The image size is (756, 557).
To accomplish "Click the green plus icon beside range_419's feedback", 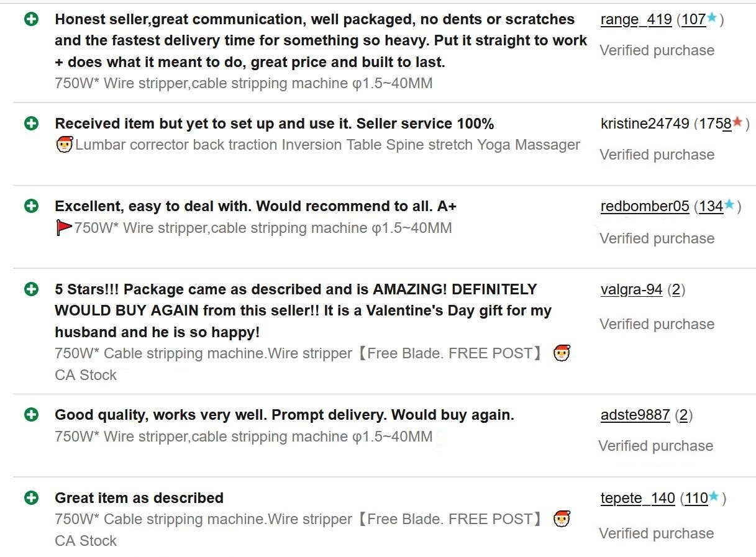I will coord(31,19).
